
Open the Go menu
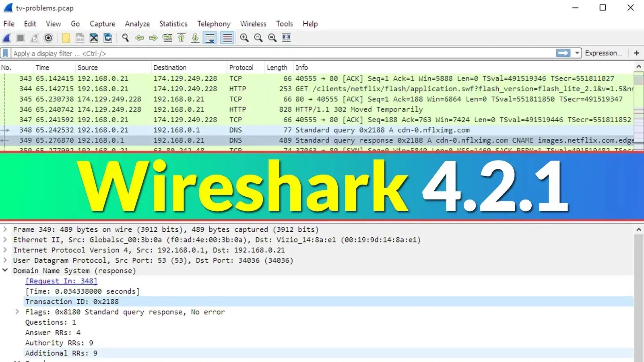point(75,24)
